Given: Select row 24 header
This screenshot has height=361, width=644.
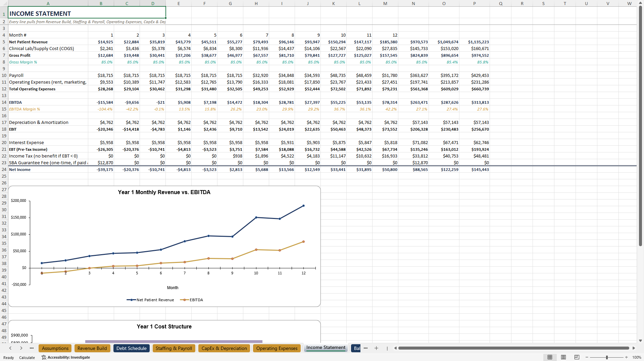Looking at the screenshot, I should (x=4, y=169).
